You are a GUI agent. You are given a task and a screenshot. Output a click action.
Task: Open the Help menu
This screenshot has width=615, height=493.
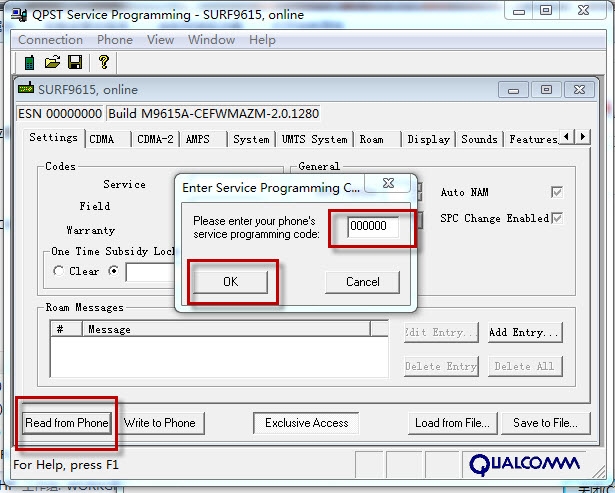[x=262, y=40]
